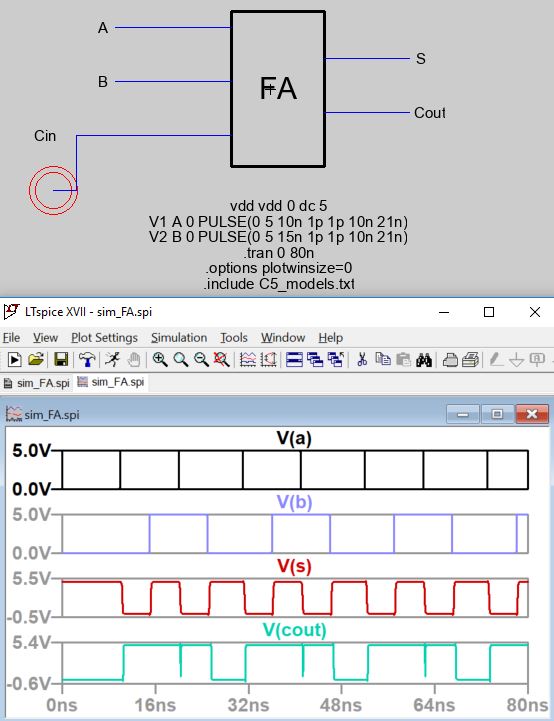Open the Simulation menu
The width and height of the screenshot is (554, 721).
[179, 338]
